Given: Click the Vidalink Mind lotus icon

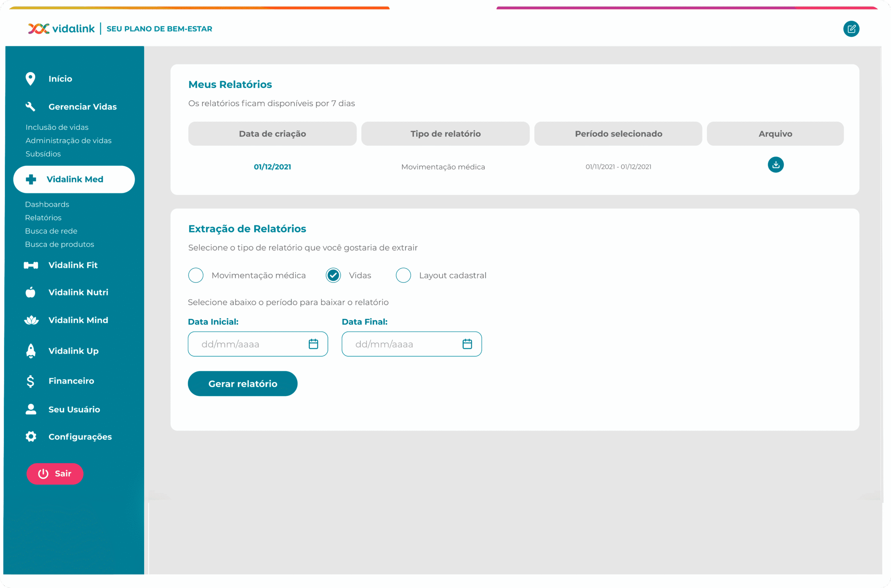Looking at the screenshot, I should coord(31,320).
